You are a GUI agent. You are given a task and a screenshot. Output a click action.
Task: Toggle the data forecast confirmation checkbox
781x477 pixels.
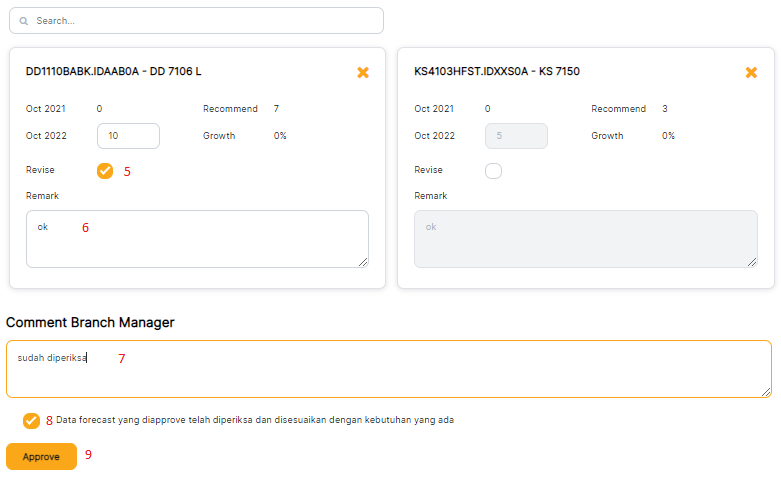[31, 420]
